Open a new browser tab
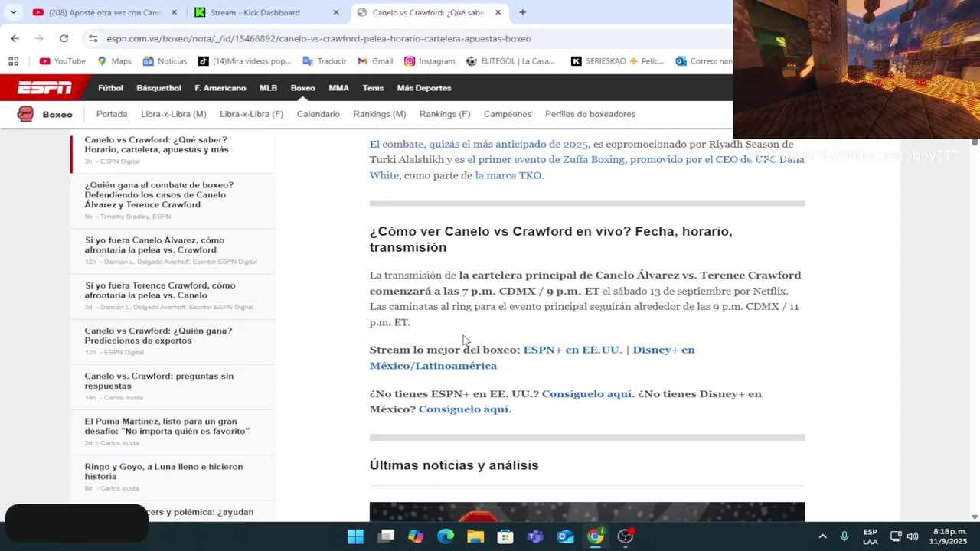The width and height of the screenshot is (980, 551). coord(522,12)
